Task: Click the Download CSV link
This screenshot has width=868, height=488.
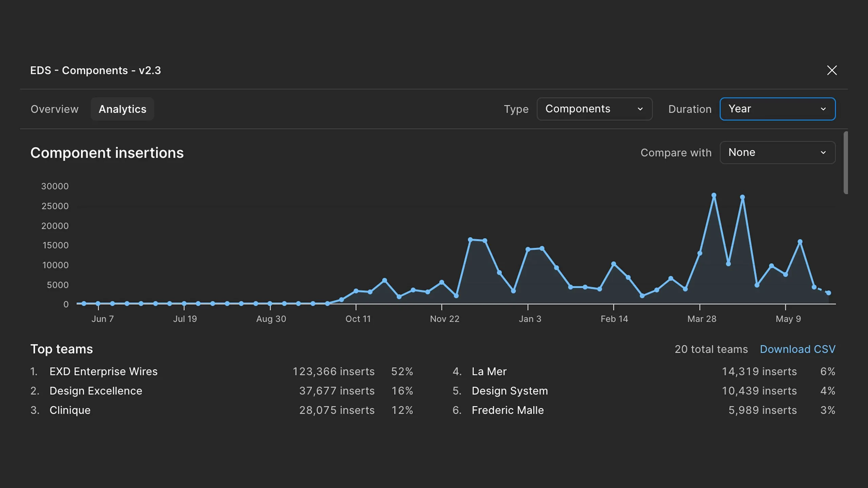Action: 797,349
